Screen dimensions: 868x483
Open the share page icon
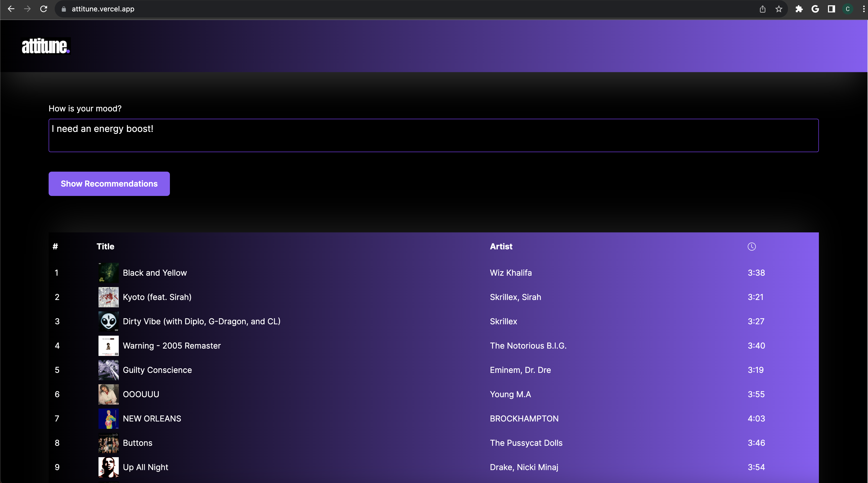(x=762, y=9)
